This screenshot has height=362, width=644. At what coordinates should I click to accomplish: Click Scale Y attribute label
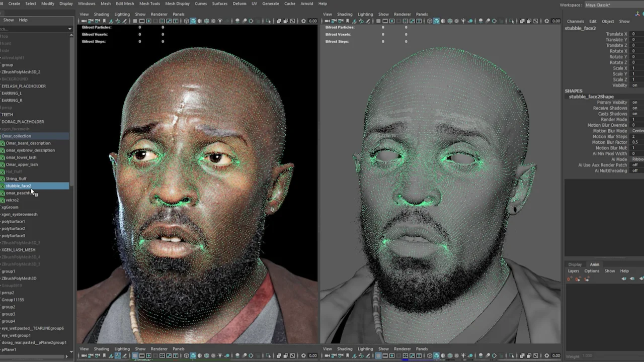click(620, 74)
